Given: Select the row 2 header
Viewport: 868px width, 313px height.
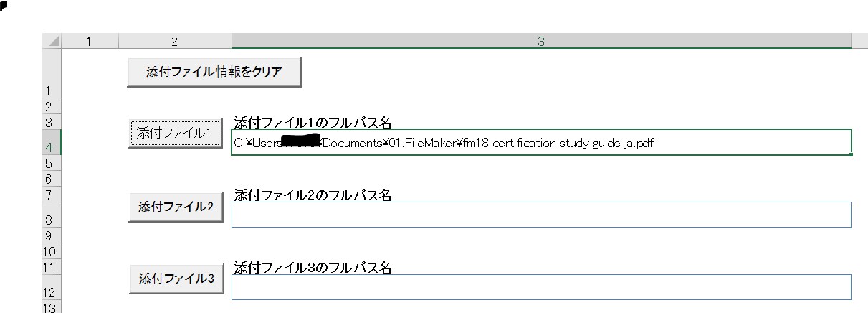Looking at the screenshot, I should pos(52,106).
